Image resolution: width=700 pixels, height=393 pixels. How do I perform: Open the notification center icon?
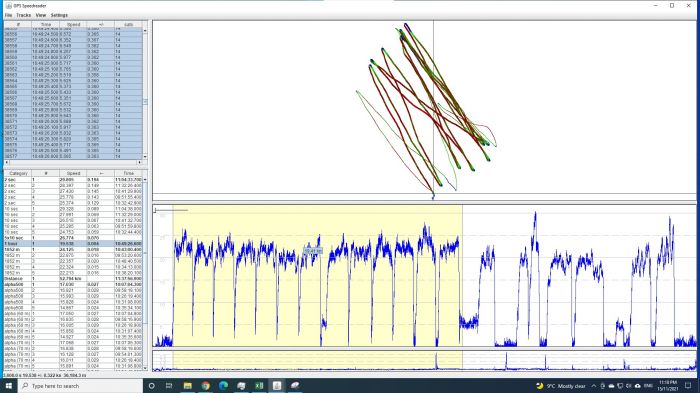click(688, 385)
